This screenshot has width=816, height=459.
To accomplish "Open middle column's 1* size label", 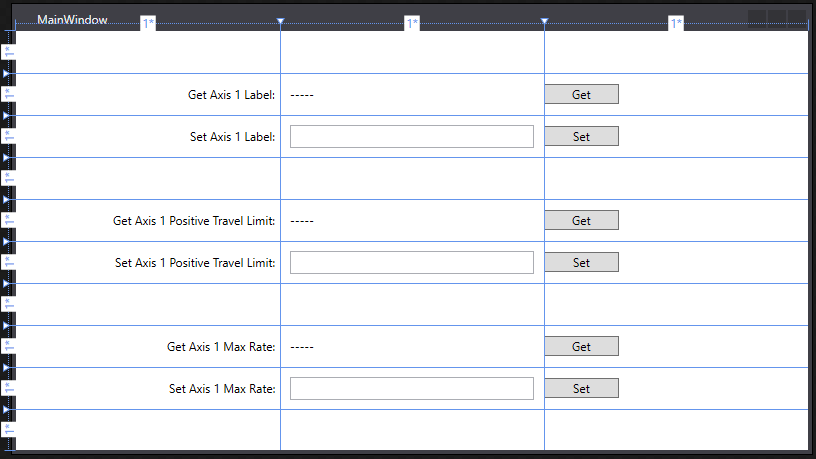I will coord(412,23).
